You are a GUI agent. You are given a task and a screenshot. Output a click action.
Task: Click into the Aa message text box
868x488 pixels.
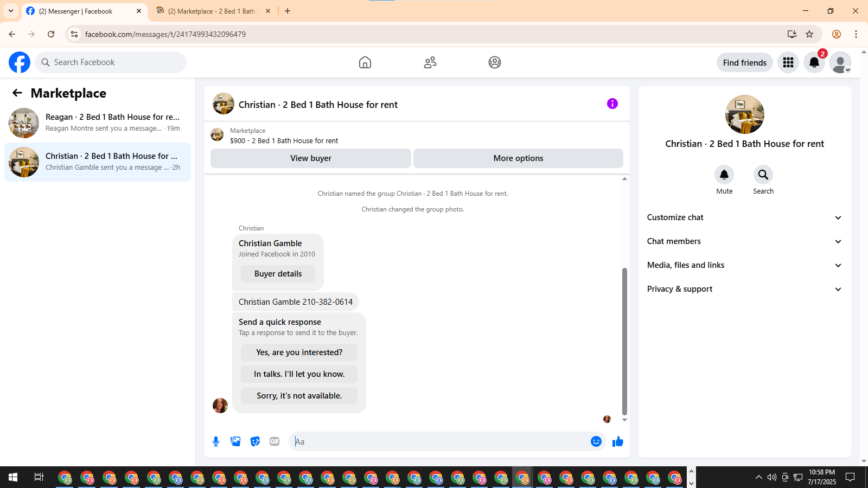coord(439,441)
